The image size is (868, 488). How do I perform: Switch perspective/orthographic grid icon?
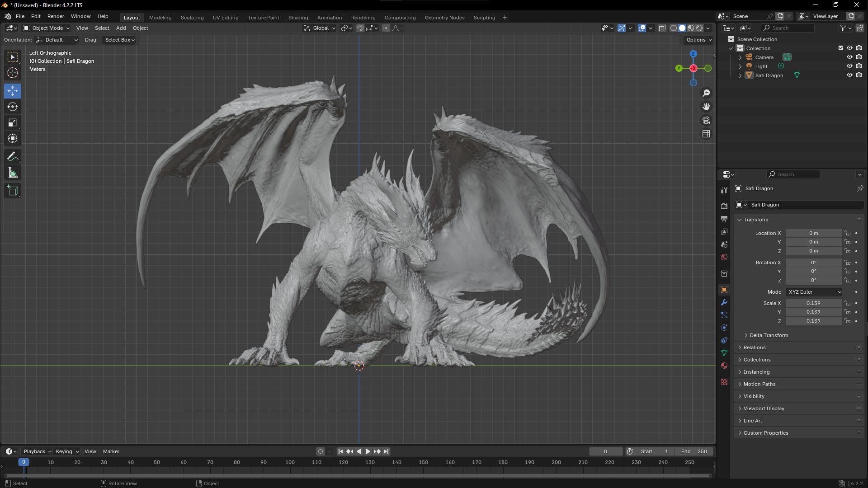pyautogui.click(x=706, y=134)
